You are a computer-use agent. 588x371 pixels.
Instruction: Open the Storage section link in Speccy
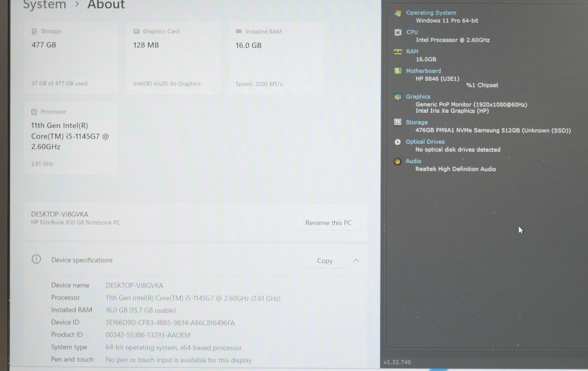point(417,122)
